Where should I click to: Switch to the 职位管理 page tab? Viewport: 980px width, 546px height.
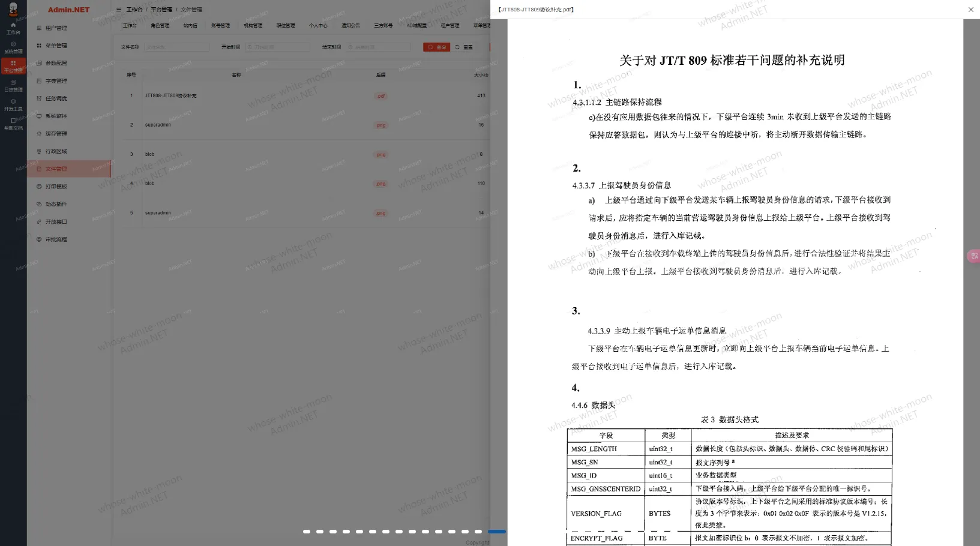tap(286, 26)
